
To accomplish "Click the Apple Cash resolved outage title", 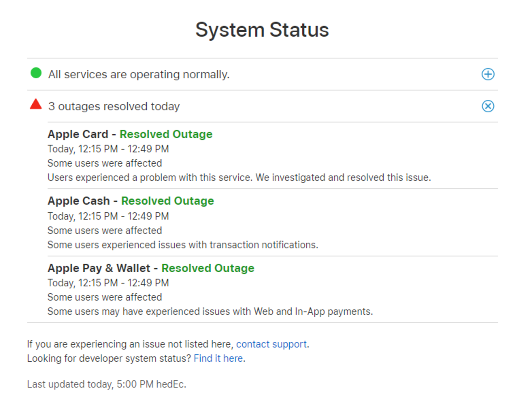I will coord(131,201).
